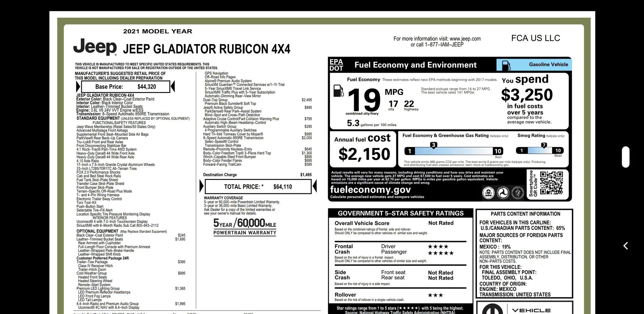Click the PARTS CONTENT INFORMATION heading
This screenshot has height=314, width=644.
[x=525, y=214]
